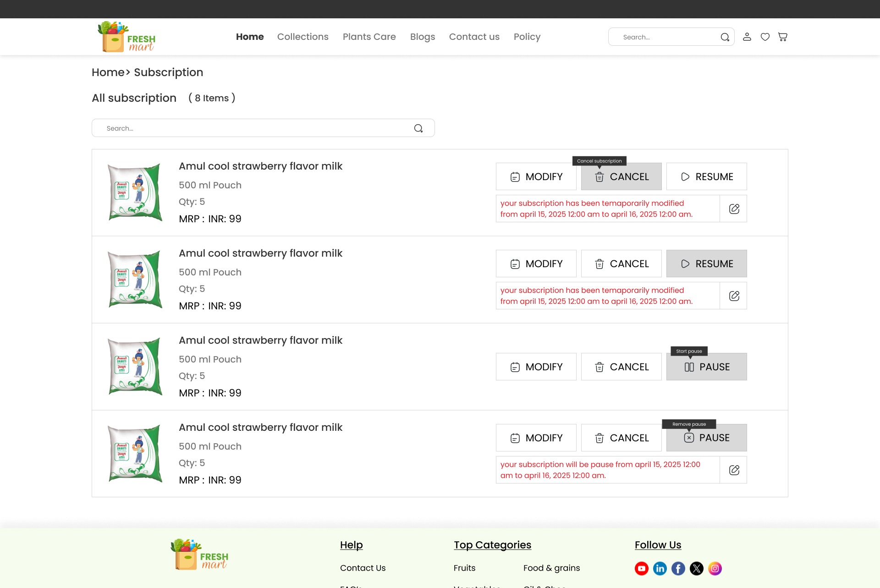Open the Instagram social icon
880x588 pixels.
pos(715,568)
